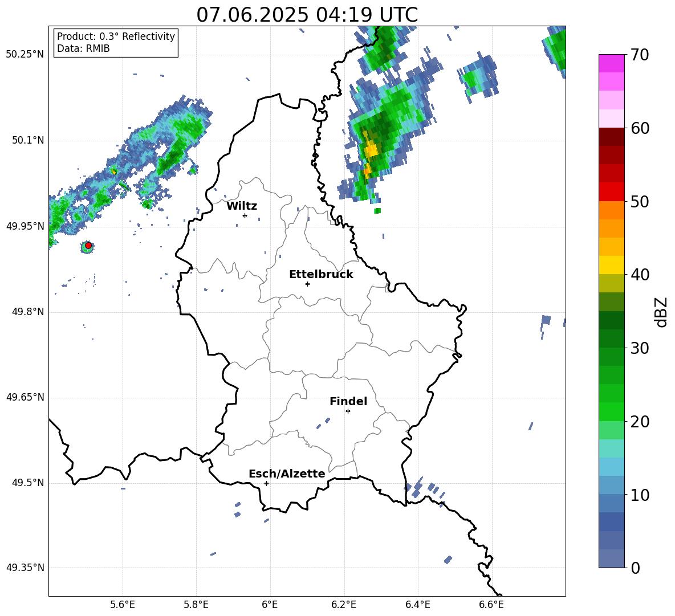The height and width of the screenshot is (616, 675).
Task: Click the red dot marker west of Wiltz
Action: (88, 246)
